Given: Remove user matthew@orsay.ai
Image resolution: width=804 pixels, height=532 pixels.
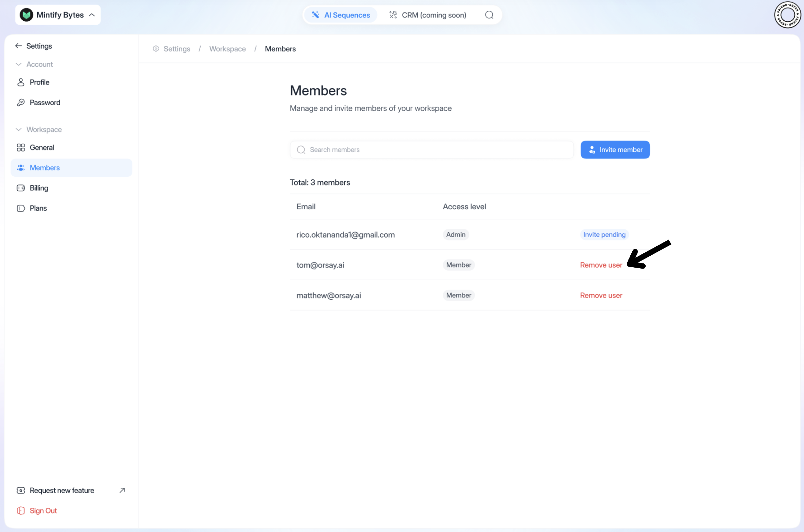Looking at the screenshot, I should coord(601,295).
